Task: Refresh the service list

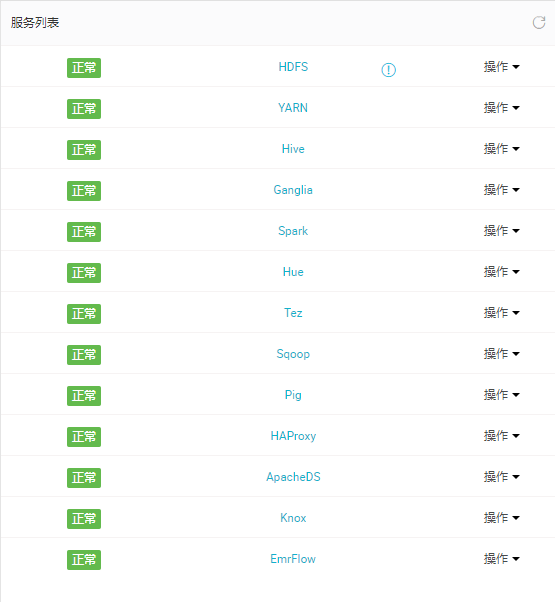Action: coord(538,23)
